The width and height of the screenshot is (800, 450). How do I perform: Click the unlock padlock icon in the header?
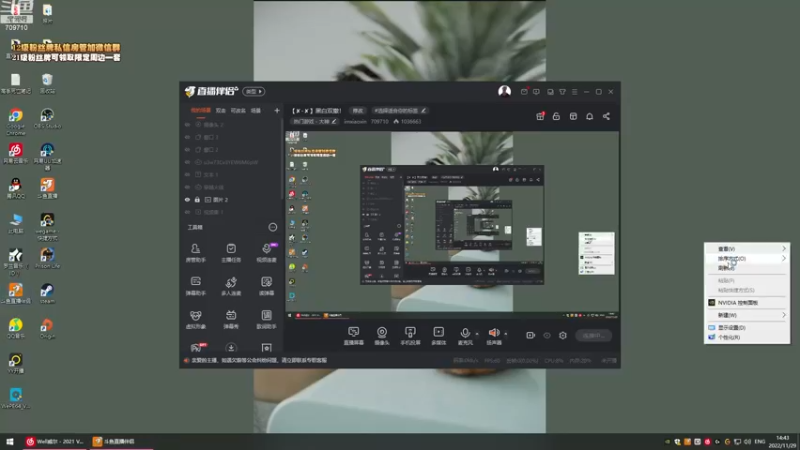pos(556,116)
